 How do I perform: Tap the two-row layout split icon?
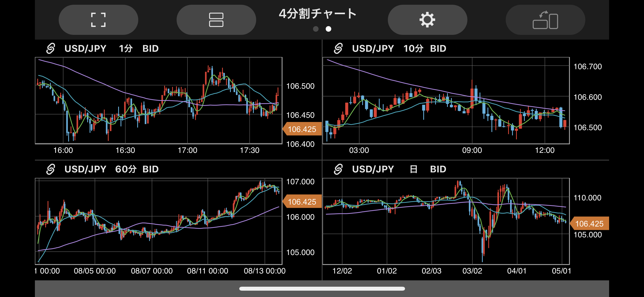coord(216,20)
